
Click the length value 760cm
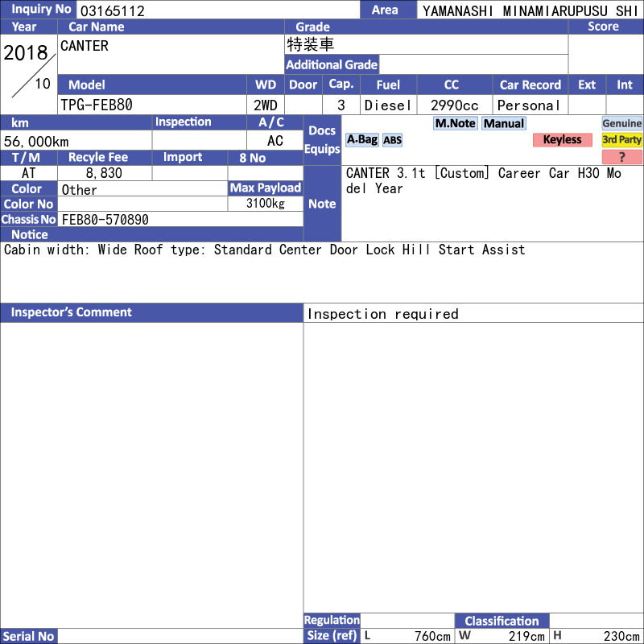432,636
